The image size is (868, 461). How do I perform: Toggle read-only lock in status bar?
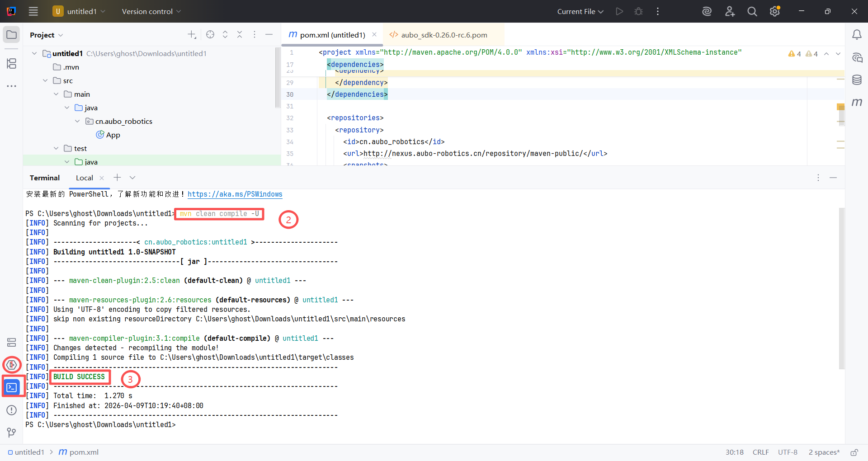tap(854, 452)
